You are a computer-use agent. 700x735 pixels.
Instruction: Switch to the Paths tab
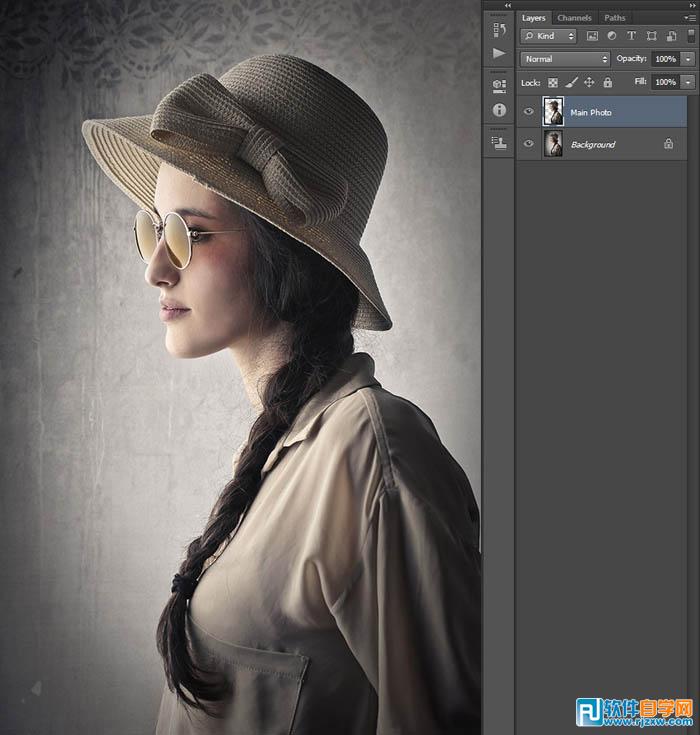(x=615, y=17)
